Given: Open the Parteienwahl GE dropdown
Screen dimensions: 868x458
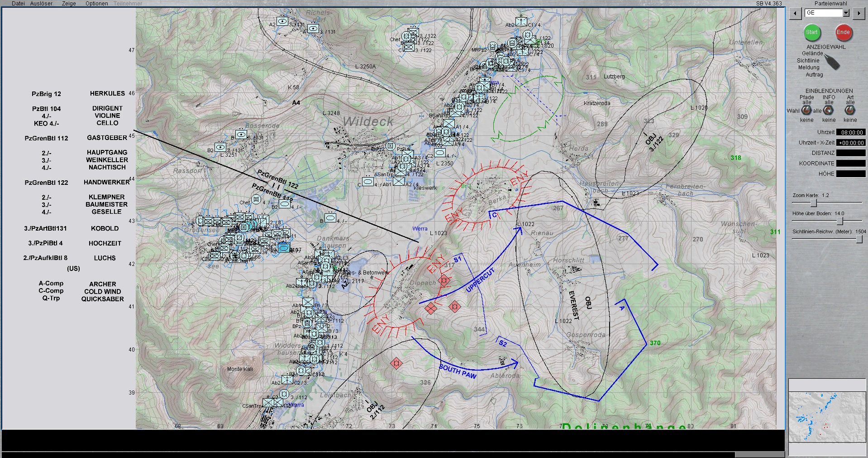Looking at the screenshot, I should pyautogui.click(x=846, y=13).
